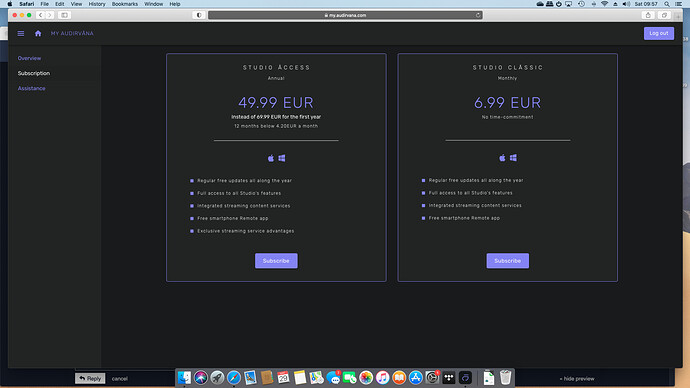
Task: Click the Apple logo under Studio Access
Action: pyautogui.click(x=271, y=158)
